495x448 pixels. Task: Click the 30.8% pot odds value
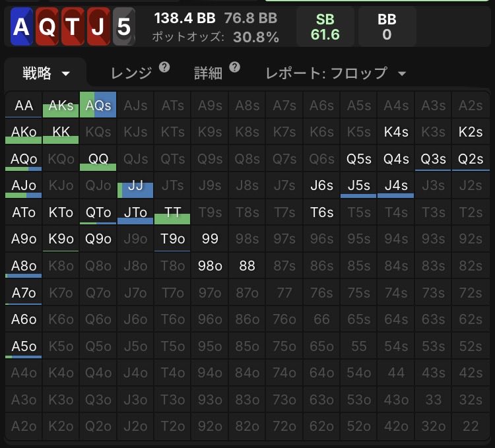[256, 37]
